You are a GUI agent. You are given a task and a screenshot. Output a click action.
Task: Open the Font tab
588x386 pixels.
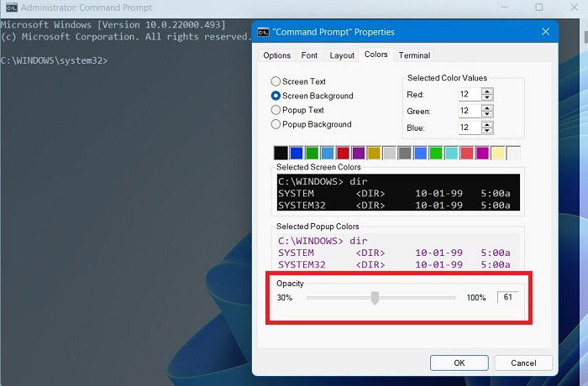309,55
